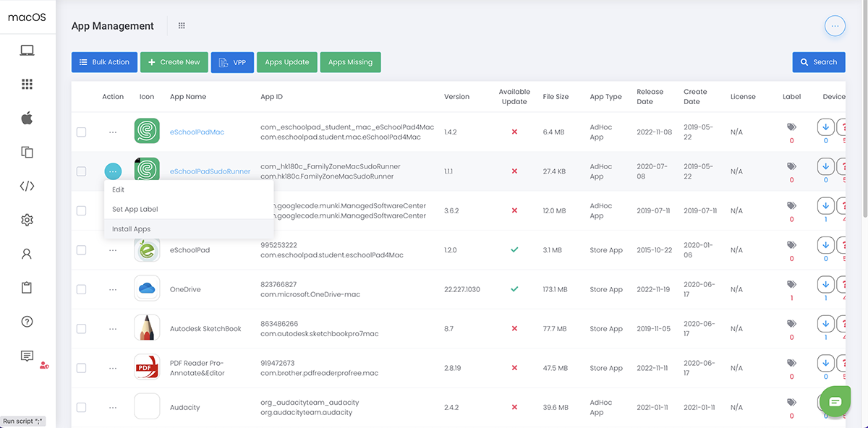Tick the checkbox for Audacity row
The width and height of the screenshot is (868, 428).
(81, 407)
